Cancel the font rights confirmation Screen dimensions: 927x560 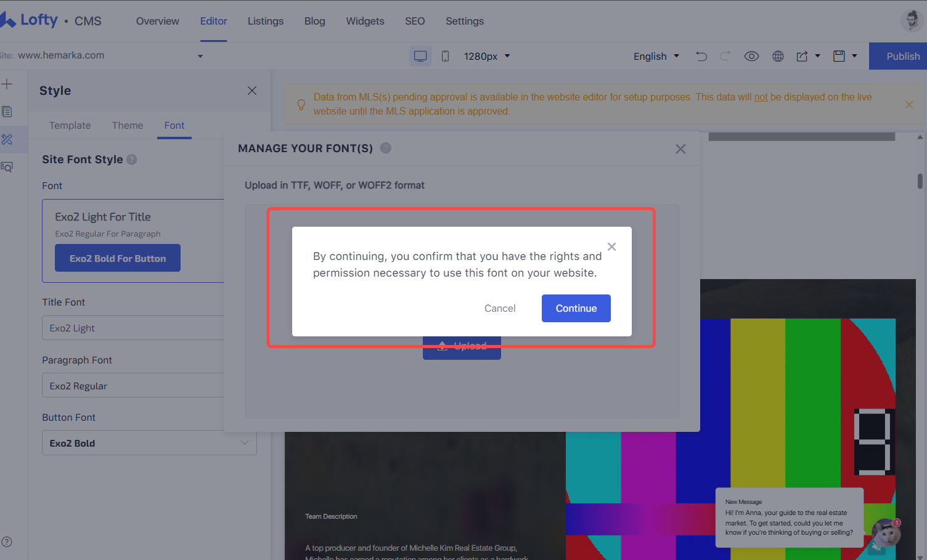[x=500, y=308]
